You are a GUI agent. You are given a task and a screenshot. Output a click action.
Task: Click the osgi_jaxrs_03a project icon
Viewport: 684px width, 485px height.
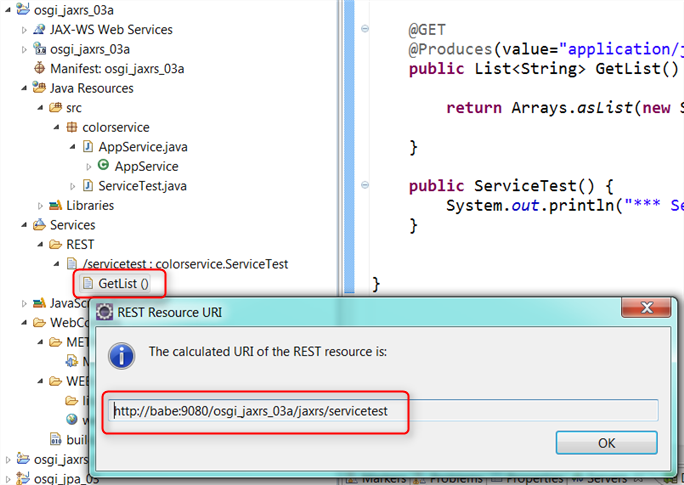click(x=23, y=10)
